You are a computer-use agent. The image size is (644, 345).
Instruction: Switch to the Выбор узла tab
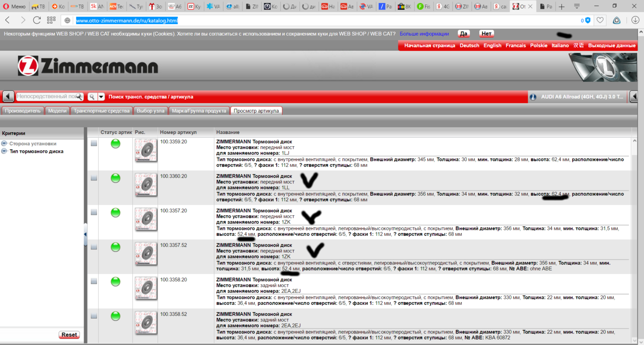tap(150, 111)
